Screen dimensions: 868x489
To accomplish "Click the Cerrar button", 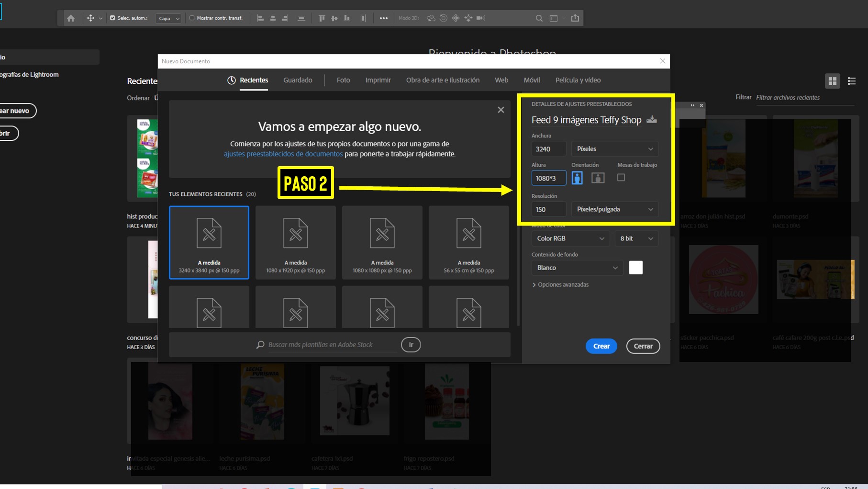I will coord(643,346).
